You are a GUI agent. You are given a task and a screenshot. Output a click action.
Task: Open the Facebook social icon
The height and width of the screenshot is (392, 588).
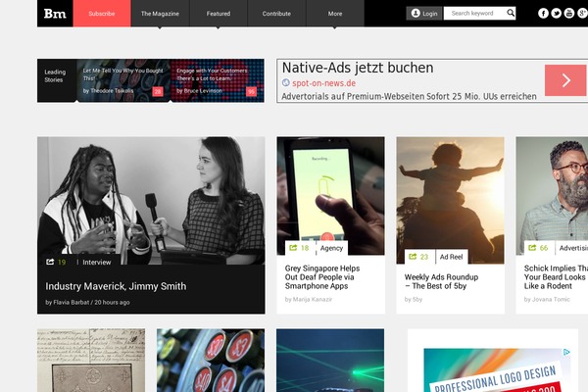[543, 14]
